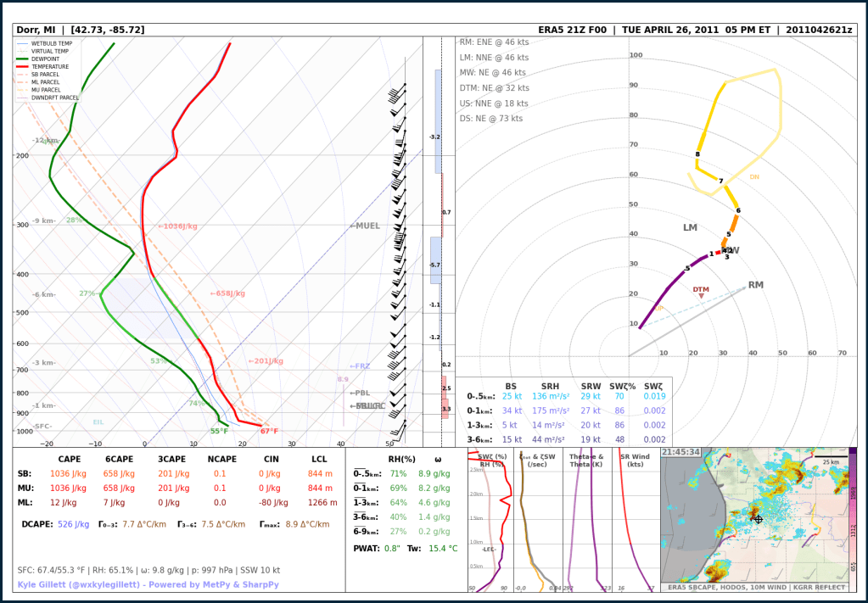868x603 pixels.
Task: Click the DEWPOINT entry in the legend
Action: (x=46, y=59)
